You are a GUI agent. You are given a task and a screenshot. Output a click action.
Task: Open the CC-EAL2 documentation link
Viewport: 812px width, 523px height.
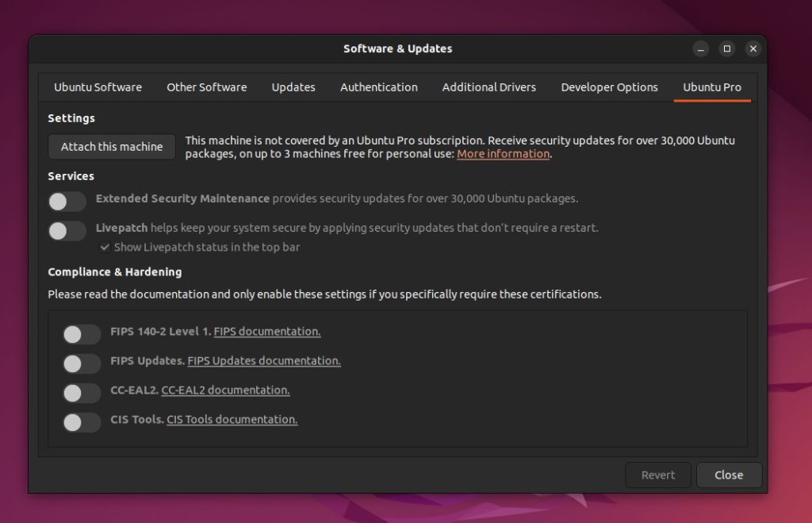[225, 390]
